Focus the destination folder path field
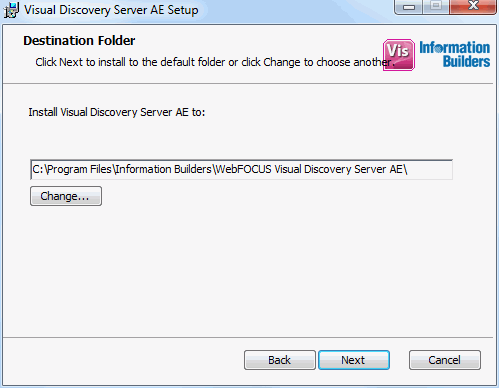This screenshot has height=388, width=499. (x=241, y=170)
